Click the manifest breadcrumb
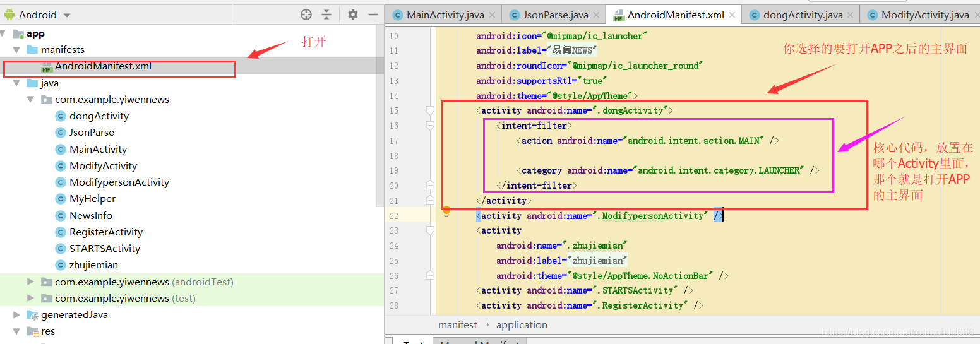 point(458,325)
